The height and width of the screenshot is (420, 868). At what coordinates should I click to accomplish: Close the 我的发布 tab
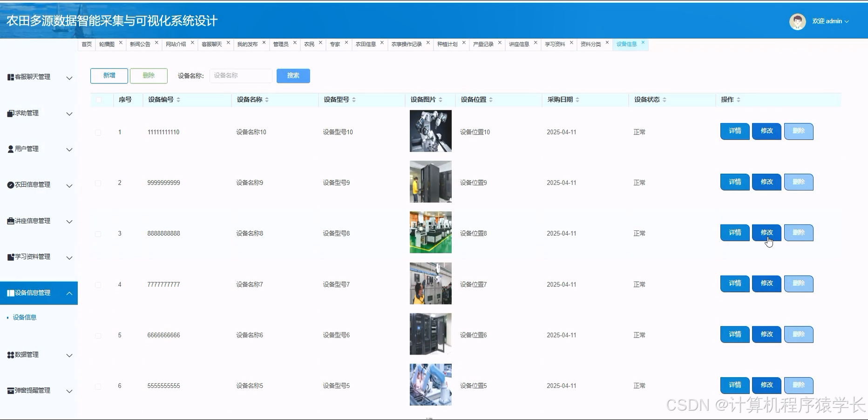tap(264, 42)
